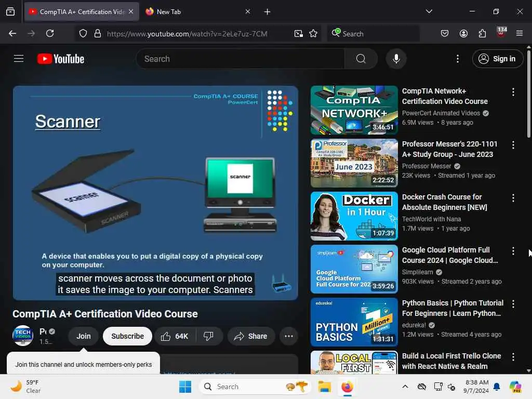Open Professor Messer's June 2023 thumbnail
The width and height of the screenshot is (532, 399).
point(354,163)
